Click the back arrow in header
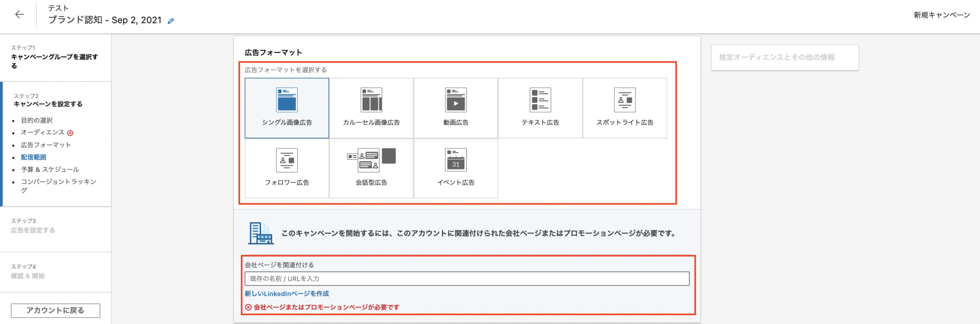 pos(19,15)
